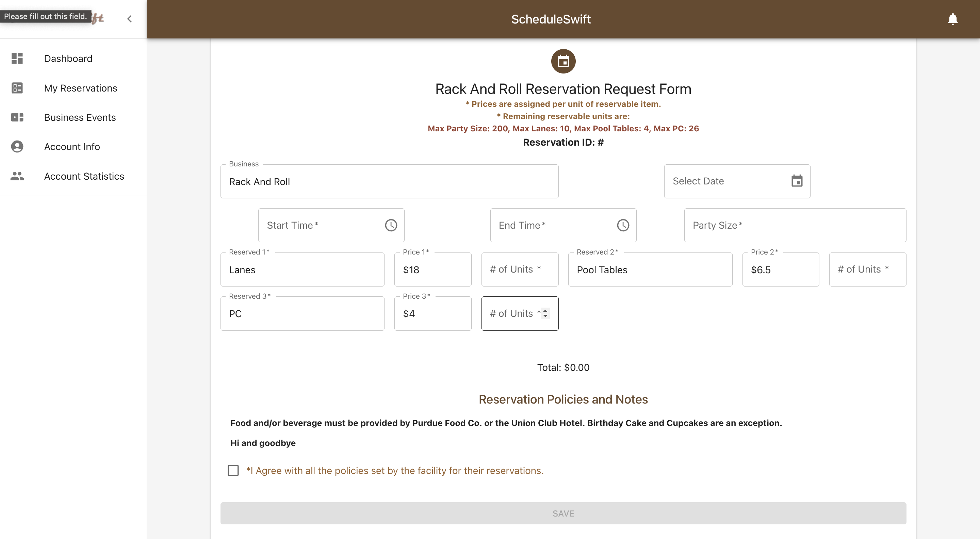This screenshot has width=980, height=539.
Task: Click the Business Events icon
Action: click(17, 117)
